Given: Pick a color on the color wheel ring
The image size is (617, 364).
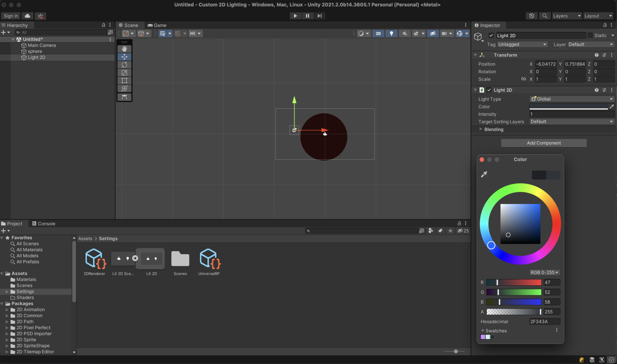Looking at the screenshot, I should click(x=491, y=245).
